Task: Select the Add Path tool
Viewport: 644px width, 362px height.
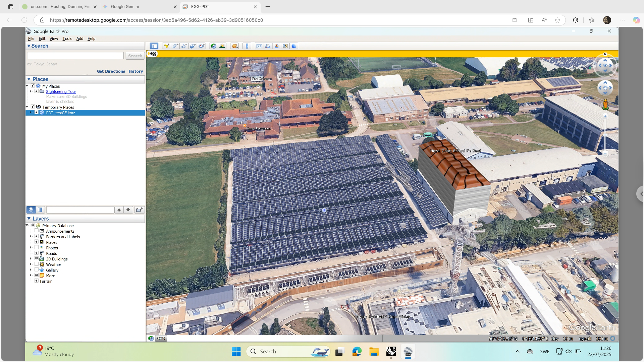Action: point(184,46)
